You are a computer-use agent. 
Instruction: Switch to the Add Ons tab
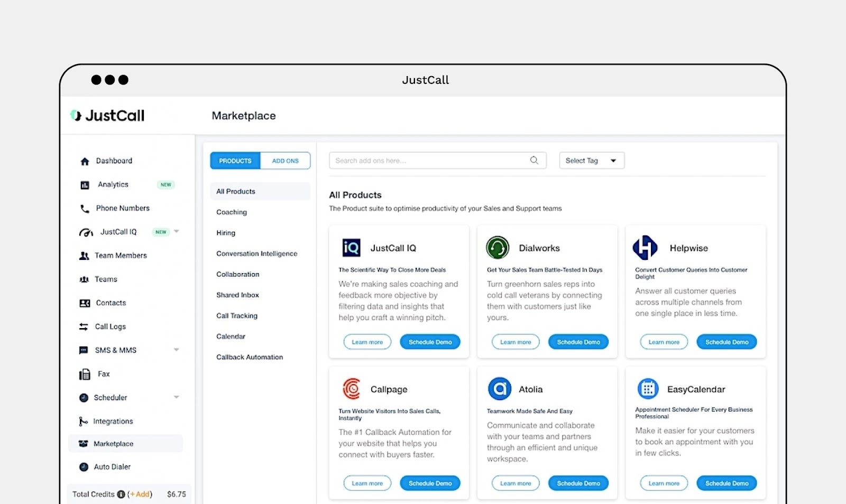[286, 161]
